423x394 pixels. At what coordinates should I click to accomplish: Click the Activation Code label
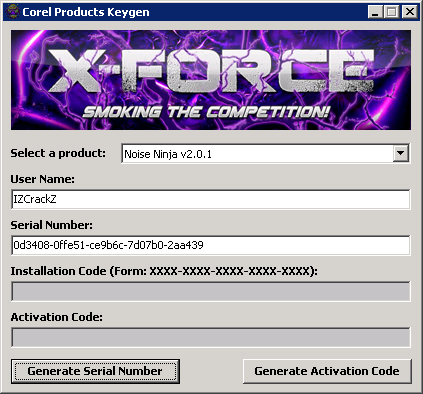[x=57, y=317]
